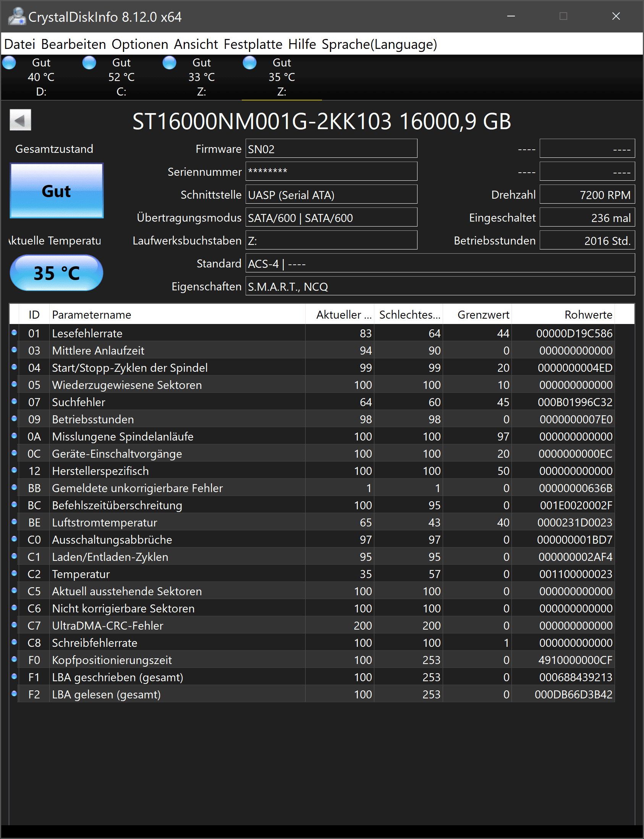Viewport: 644px width, 839px height.
Task: Open the Festplatte menu
Action: 253,44
